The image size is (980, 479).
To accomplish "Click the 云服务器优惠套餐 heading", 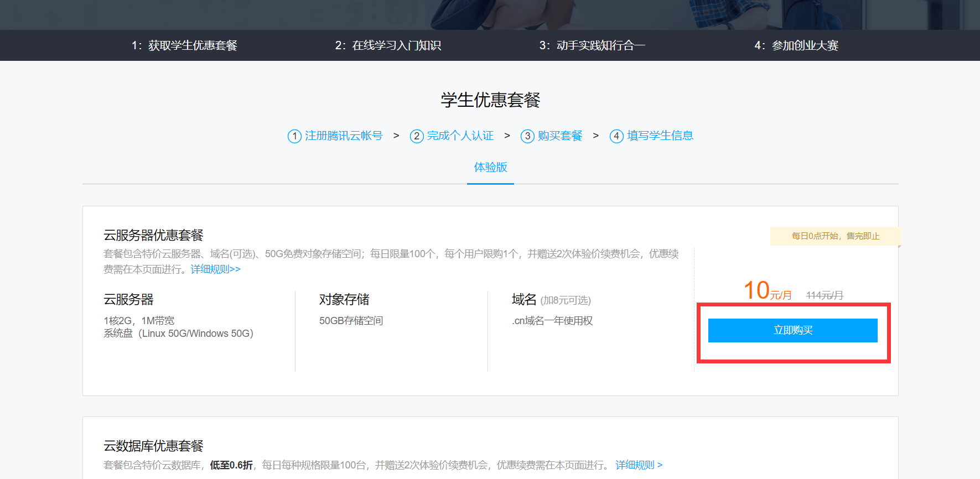I will 153,235.
